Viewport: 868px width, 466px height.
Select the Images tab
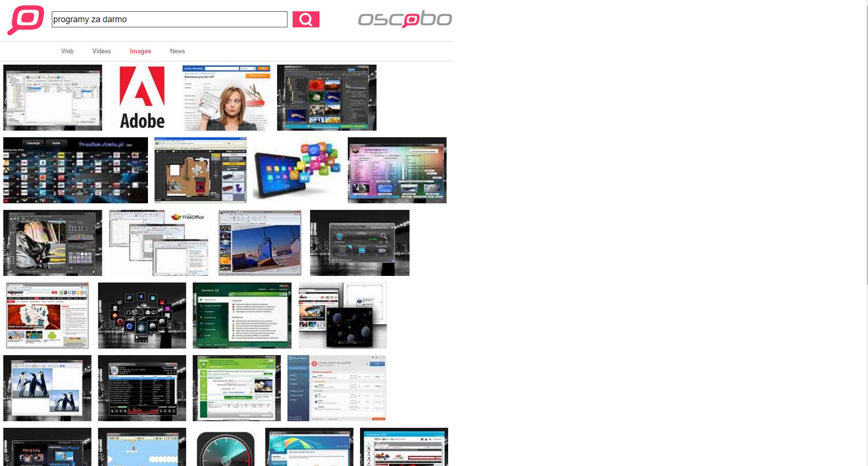[140, 51]
